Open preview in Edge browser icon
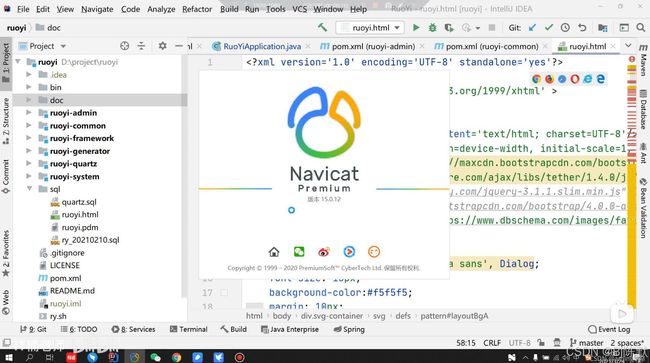The height and width of the screenshot is (363, 650). (x=600, y=79)
